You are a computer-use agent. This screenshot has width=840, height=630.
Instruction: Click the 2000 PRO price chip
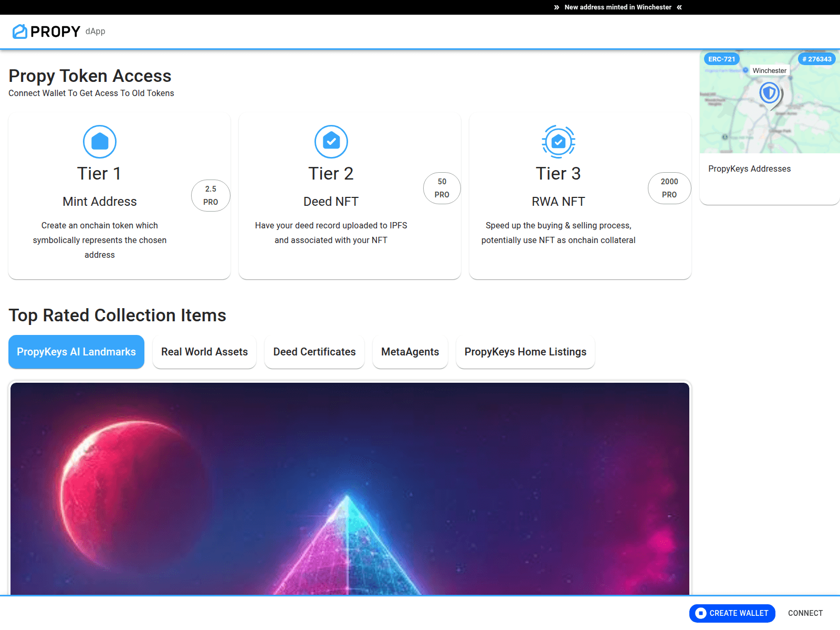pyautogui.click(x=669, y=188)
